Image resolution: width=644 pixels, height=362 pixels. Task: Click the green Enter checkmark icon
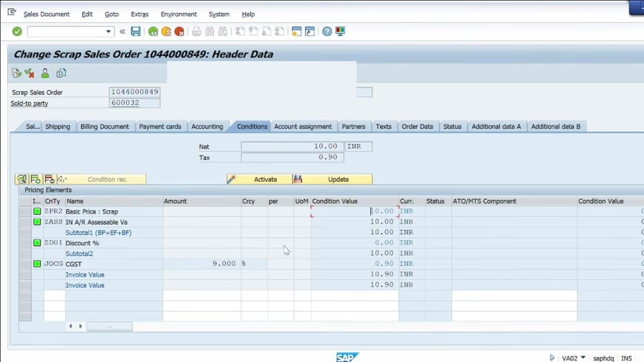[17, 32]
